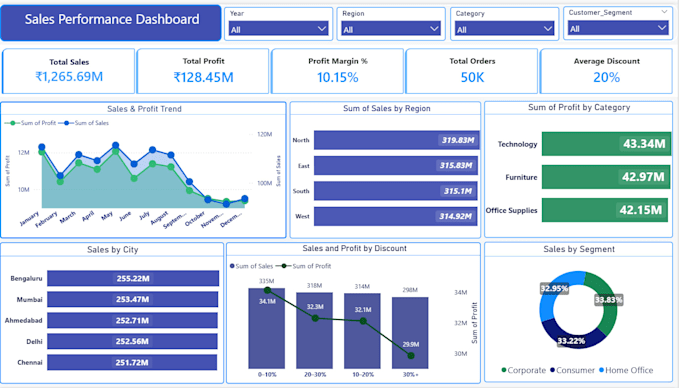The height and width of the screenshot is (388, 680).
Task: Click the Sales & Profit Trend title
Action: coord(144,109)
